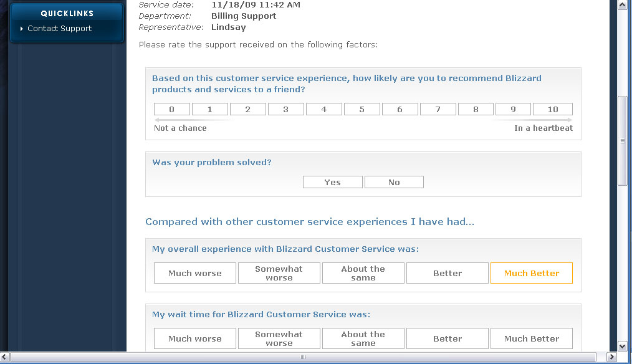Rate overall experience as Better

[x=448, y=273]
